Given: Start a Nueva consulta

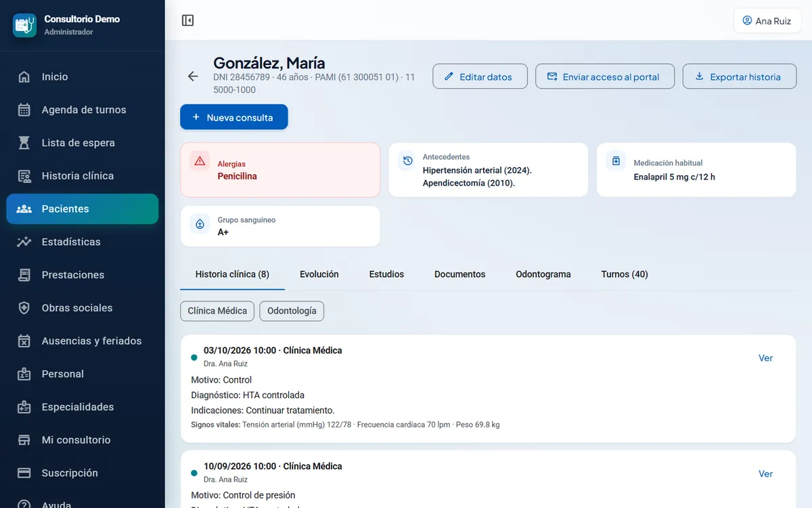Looking at the screenshot, I should tap(234, 117).
